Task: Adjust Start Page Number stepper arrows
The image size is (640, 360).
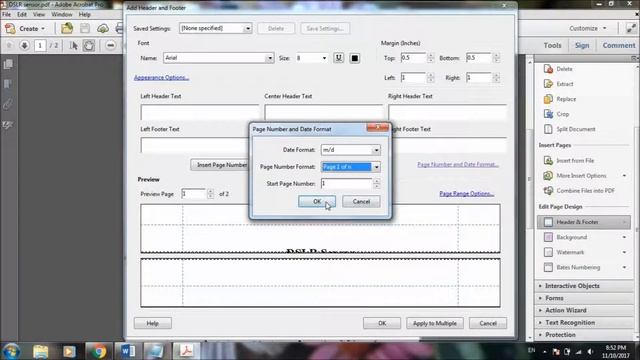Action: (376, 184)
